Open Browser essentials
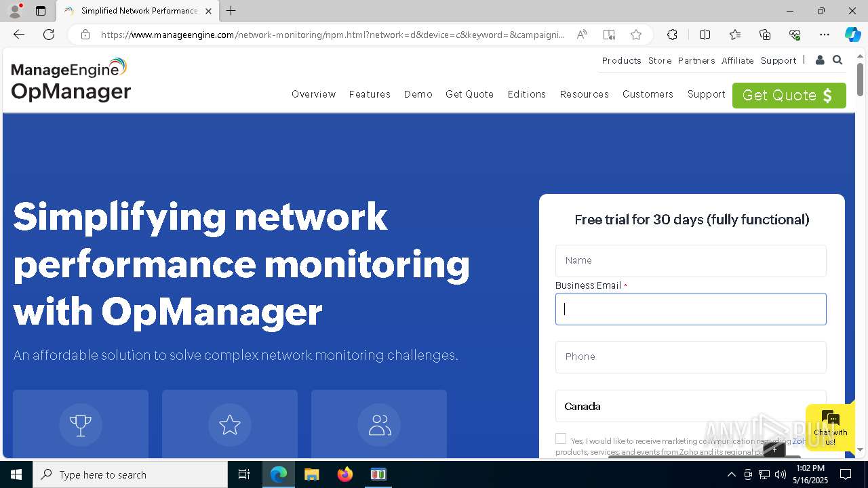The width and height of the screenshot is (868, 488). (x=795, y=35)
